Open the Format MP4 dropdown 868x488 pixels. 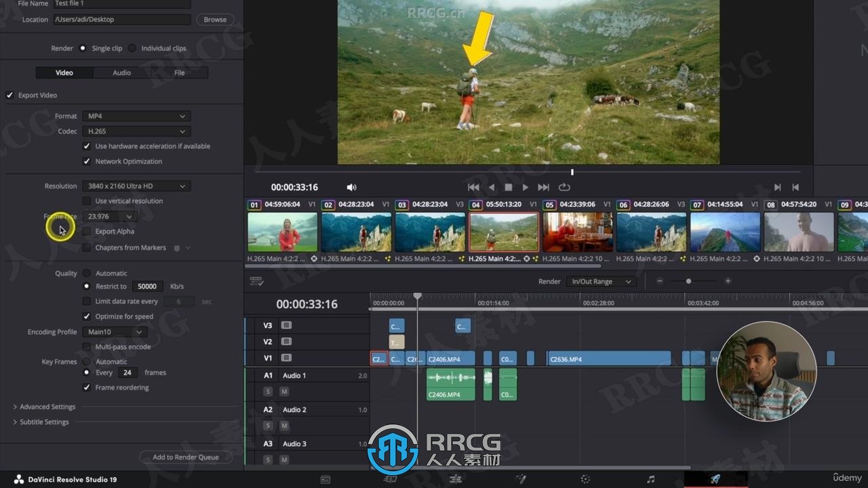[x=136, y=116]
